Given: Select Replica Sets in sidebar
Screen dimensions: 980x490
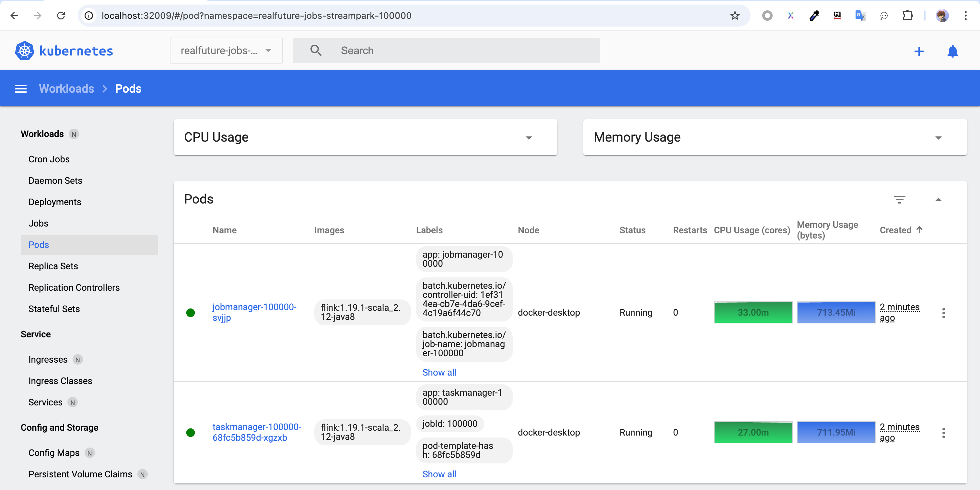Looking at the screenshot, I should [53, 266].
